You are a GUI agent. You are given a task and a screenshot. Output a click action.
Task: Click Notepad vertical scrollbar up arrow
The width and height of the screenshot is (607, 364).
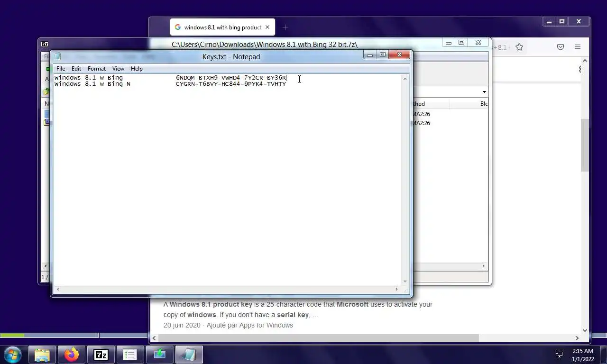pos(405,78)
